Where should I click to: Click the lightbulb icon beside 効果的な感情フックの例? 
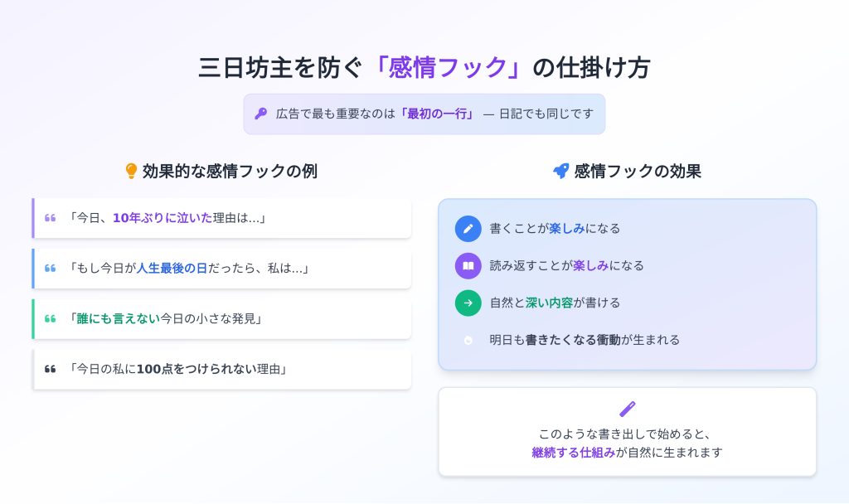point(130,172)
